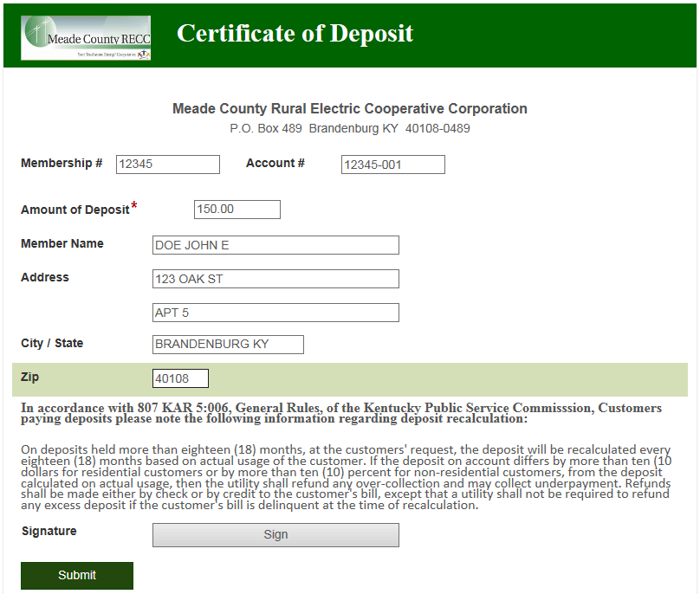Select the 123 OAK ST address field
700x594 pixels.
275,279
